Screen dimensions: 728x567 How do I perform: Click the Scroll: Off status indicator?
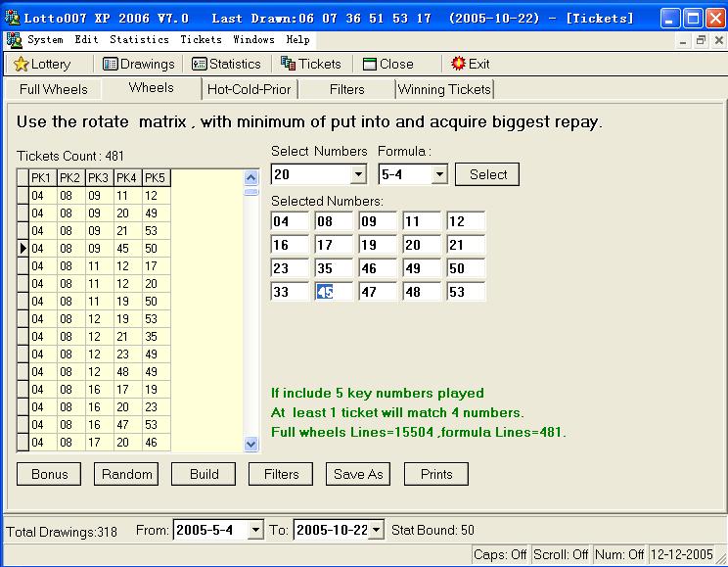(561, 554)
